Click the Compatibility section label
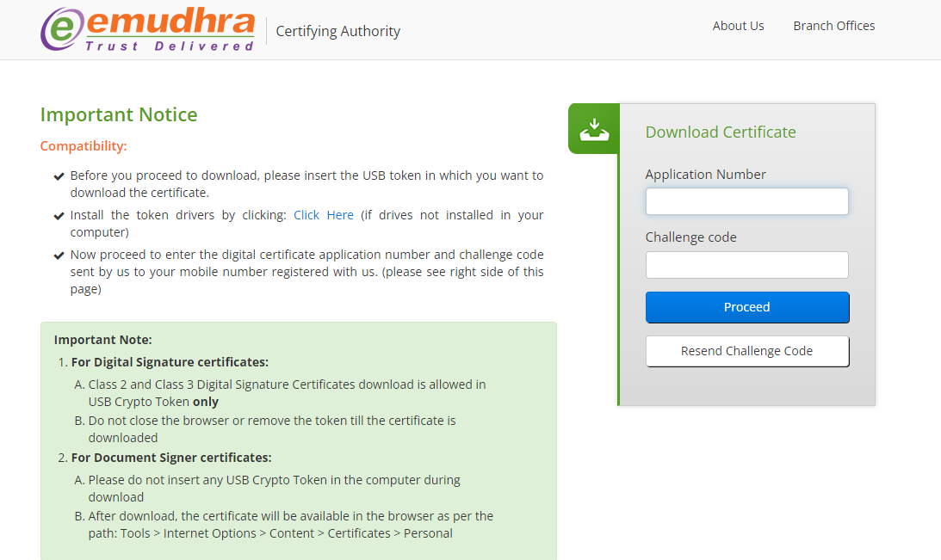 [x=83, y=145]
